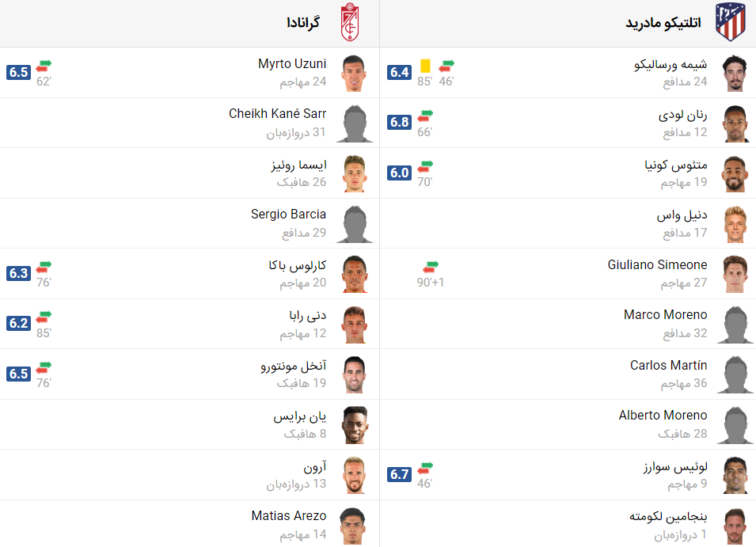Viewport: 756px width, 547px height.
Task: Open Cheikh Kané Sarr's player page
Action: (277, 114)
